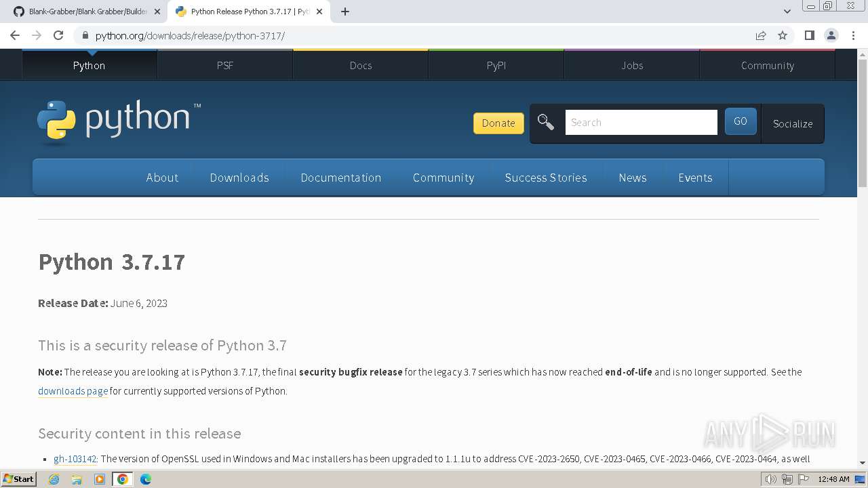Click the browser forward arrow

click(x=37, y=35)
